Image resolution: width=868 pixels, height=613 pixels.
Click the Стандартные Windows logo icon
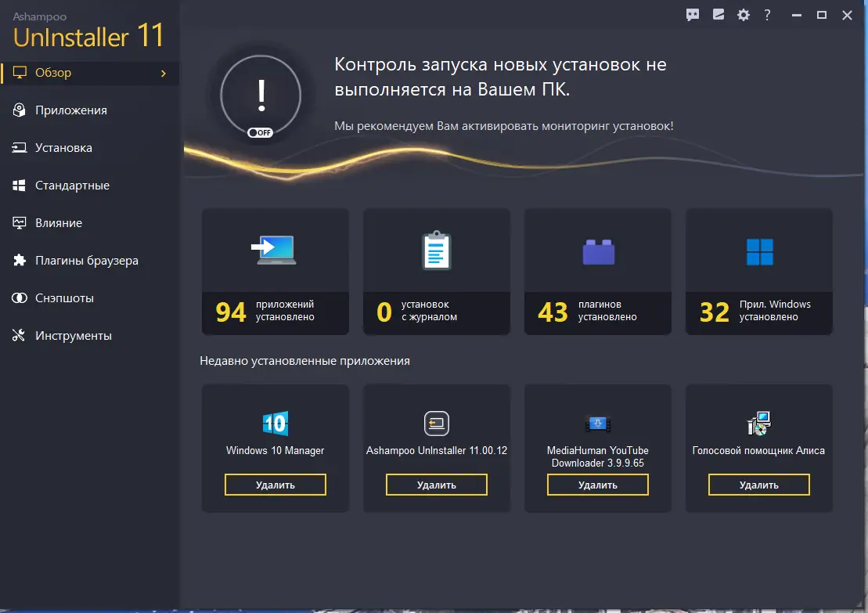20,186
